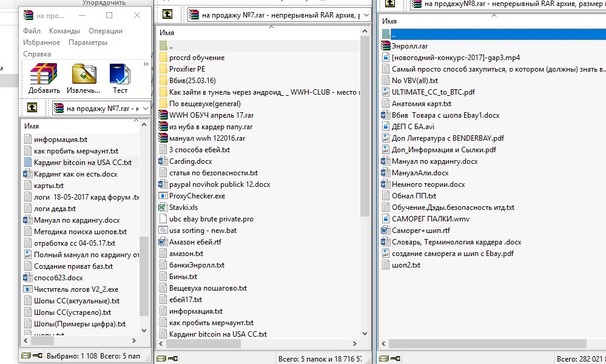
Task: Expand the toolbar overflow chevron
Action: (146, 64)
